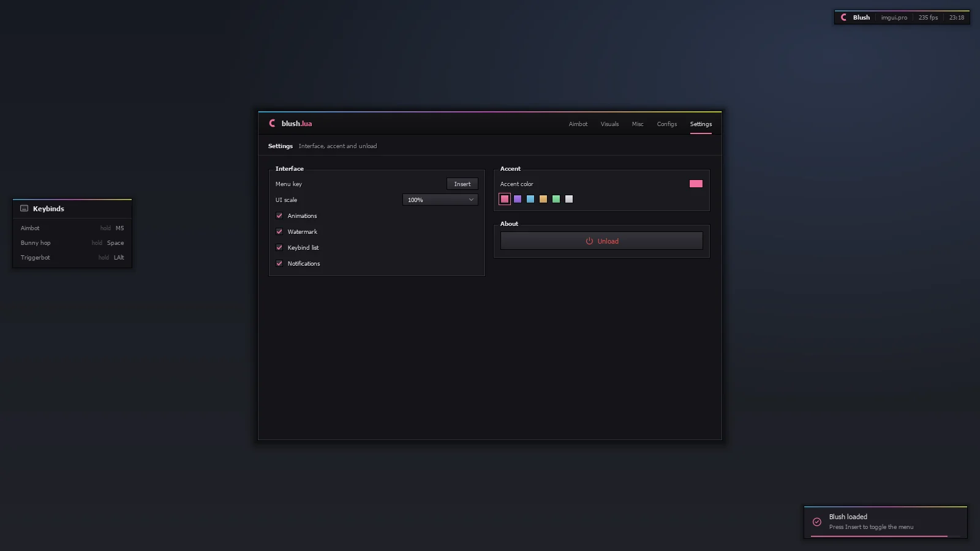Pick the white accent preset
Image resolution: width=980 pixels, height=551 pixels.
tap(569, 199)
